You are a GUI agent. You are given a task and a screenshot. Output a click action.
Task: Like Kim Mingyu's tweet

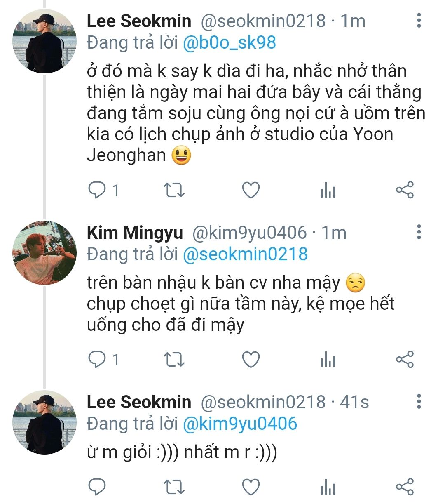[251, 360]
